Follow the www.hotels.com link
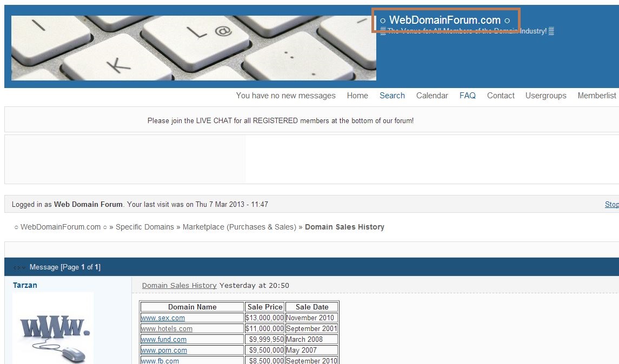 coord(167,328)
